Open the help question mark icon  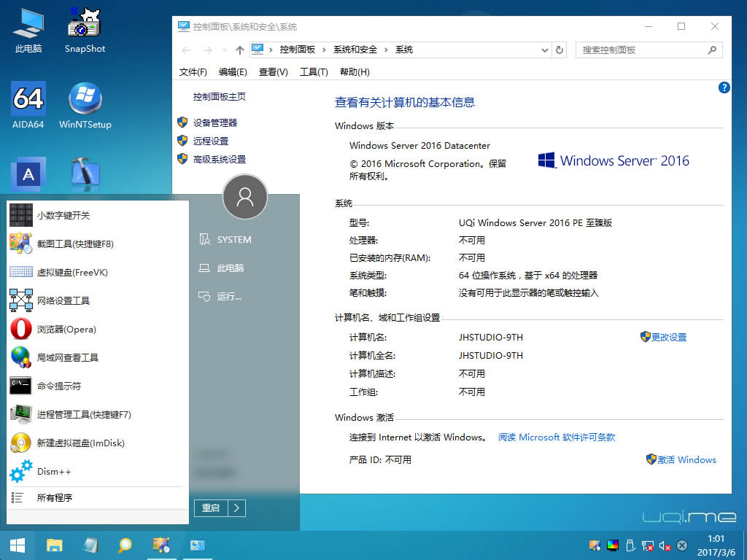tap(724, 87)
